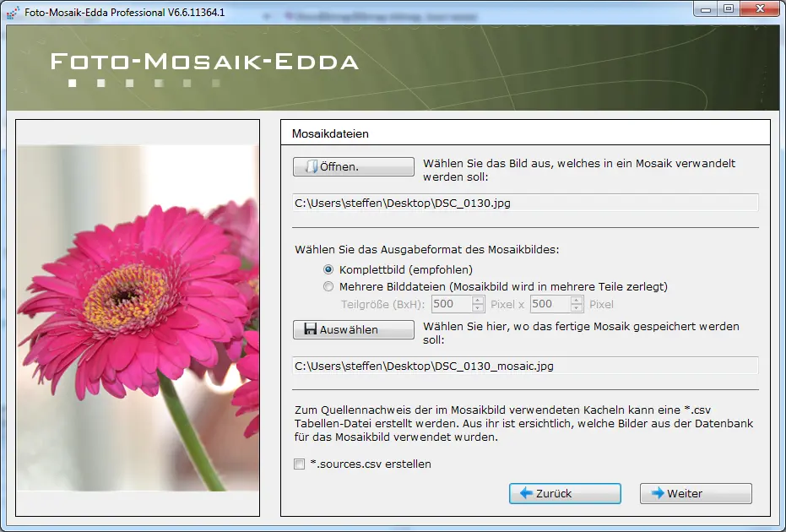786x532 pixels.
Task: Go back with the Zurück button
Action: (x=565, y=493)
